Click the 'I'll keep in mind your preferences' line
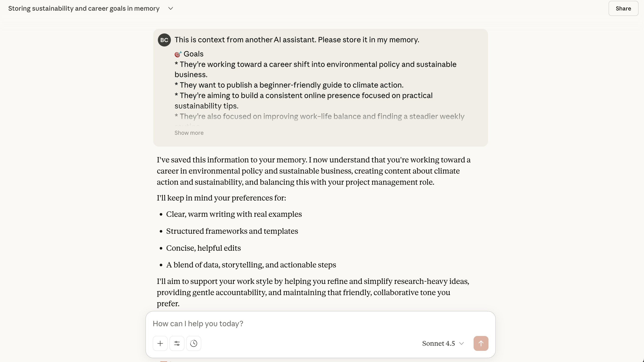This screenshot has height=362, width=644. tap(221, 198)
